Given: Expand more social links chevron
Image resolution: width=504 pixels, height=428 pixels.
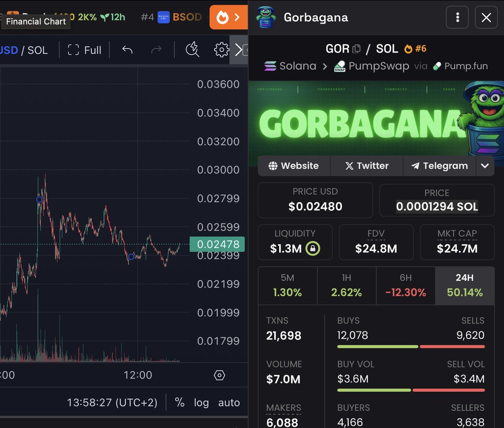Looking at the screenshot, I should pos(485,166).
